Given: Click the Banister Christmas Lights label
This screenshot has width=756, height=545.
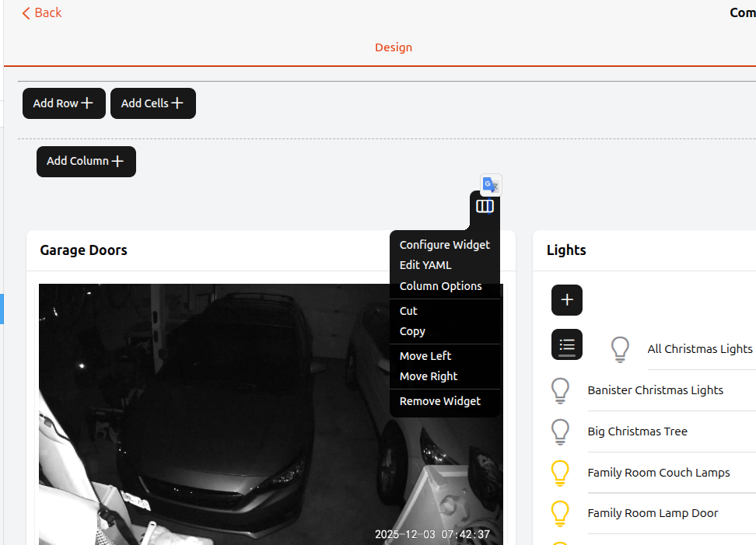Looking at the screenshot, I should pos(655,390).
